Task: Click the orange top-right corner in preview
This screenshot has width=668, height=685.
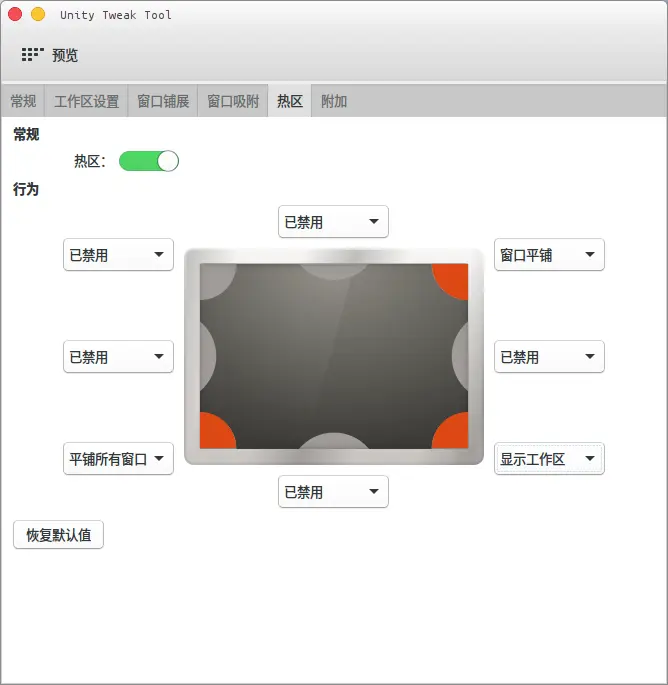Action: pos(452,280)
